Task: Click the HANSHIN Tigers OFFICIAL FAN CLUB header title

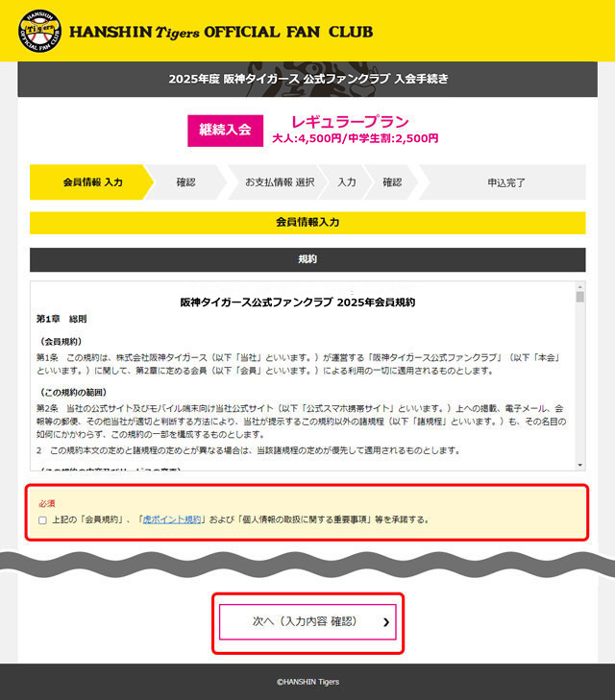Action: tap(221, 32)
